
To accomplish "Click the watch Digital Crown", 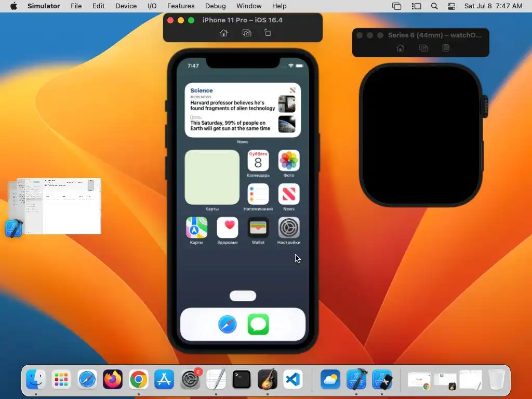I will coord(486,107).
